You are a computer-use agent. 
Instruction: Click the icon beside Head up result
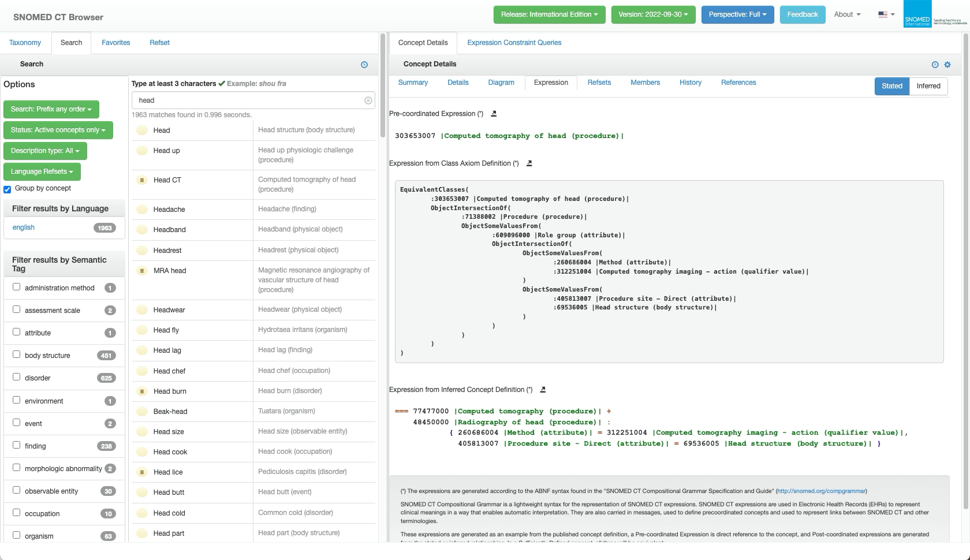click(141, 151)
